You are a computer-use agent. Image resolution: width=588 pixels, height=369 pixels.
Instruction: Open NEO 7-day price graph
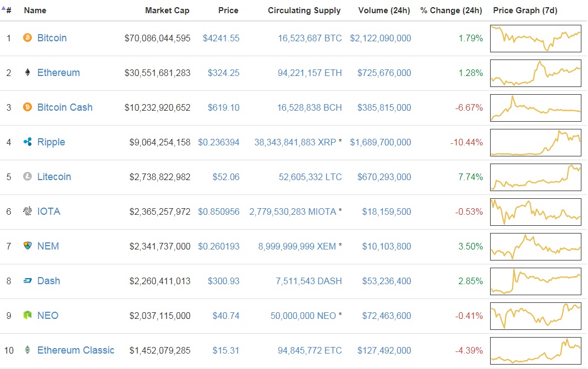tap(536, 316)
